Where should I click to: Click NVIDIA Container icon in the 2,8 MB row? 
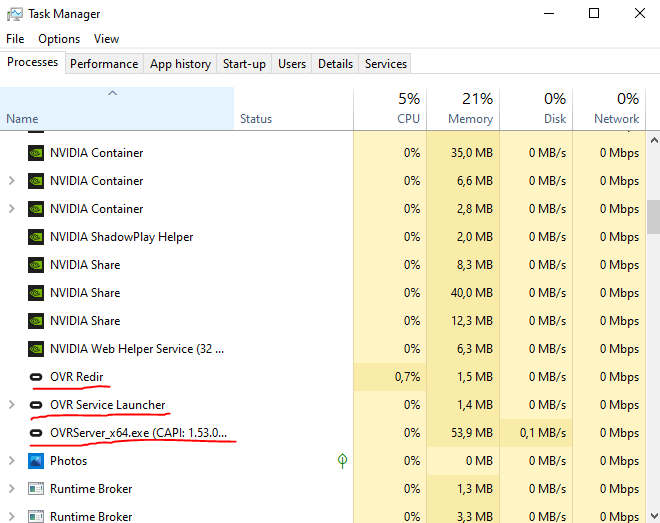tap(36, 209)
